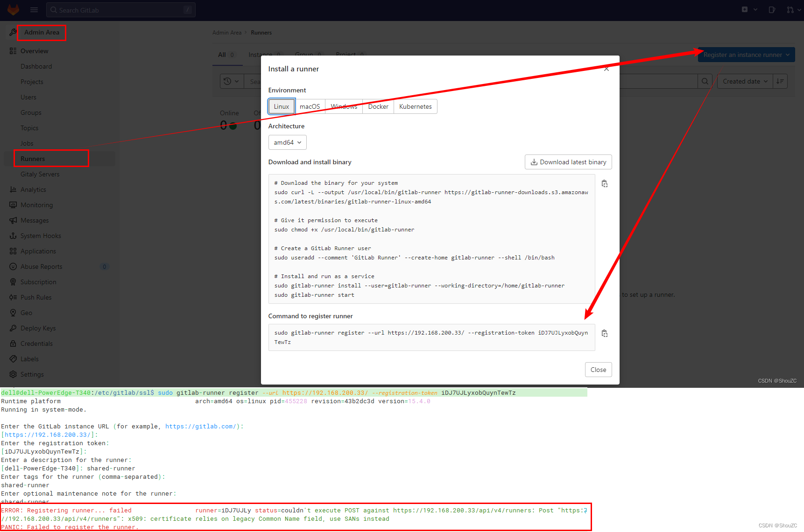This screenshot has width=804, height=532.
Task: Open Projects in admin sidebar
Action: coord(32,82)
